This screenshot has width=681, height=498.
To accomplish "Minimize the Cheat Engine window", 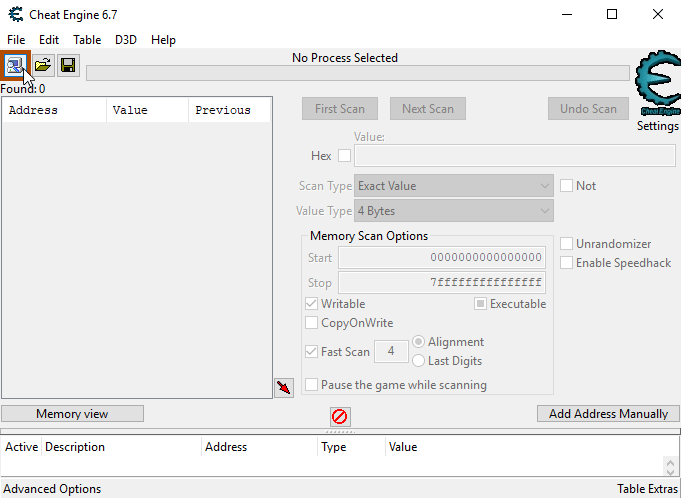I will 567,14.
